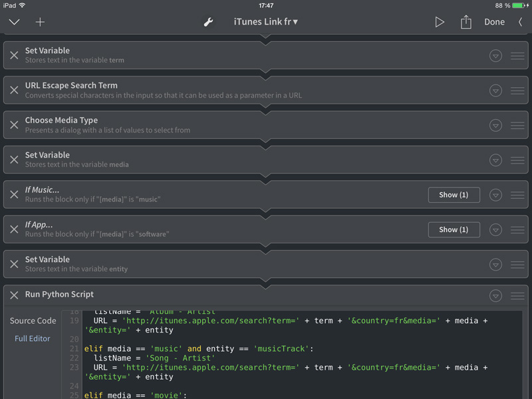
Task: Run the workflow with the play icon
Action: [x=440, y=22]
